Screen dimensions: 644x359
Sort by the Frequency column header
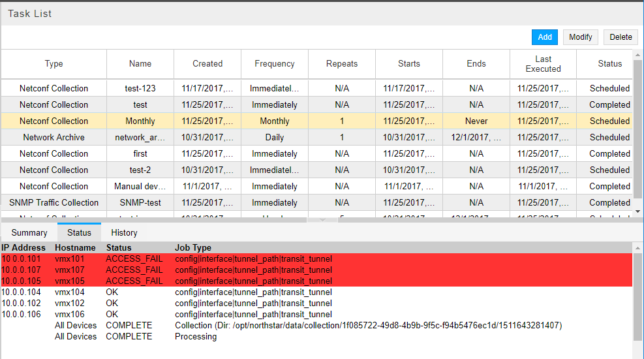(275, 64)
